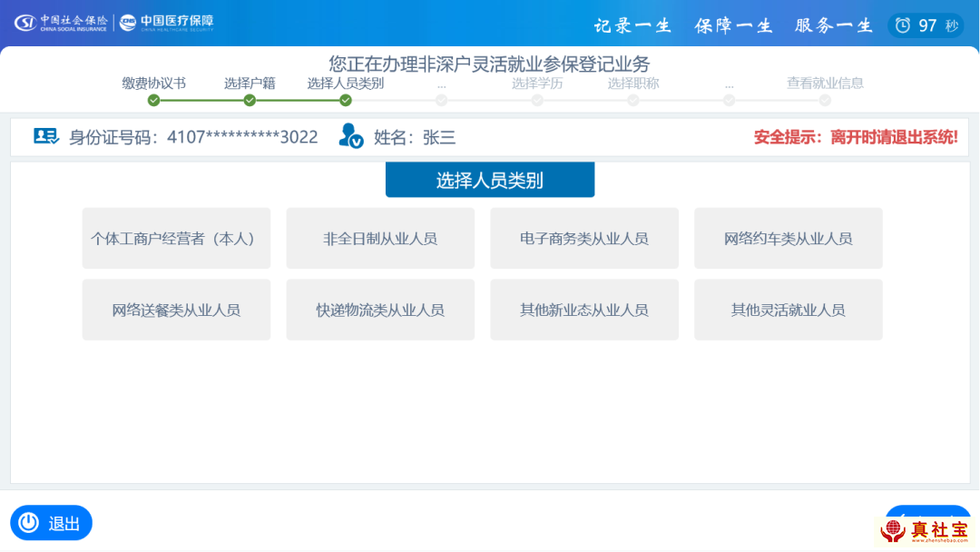Select 非全日制从业人员 option
Image resolution: width=980 pixels, height=552 pixels.
[x=380, y=239]
